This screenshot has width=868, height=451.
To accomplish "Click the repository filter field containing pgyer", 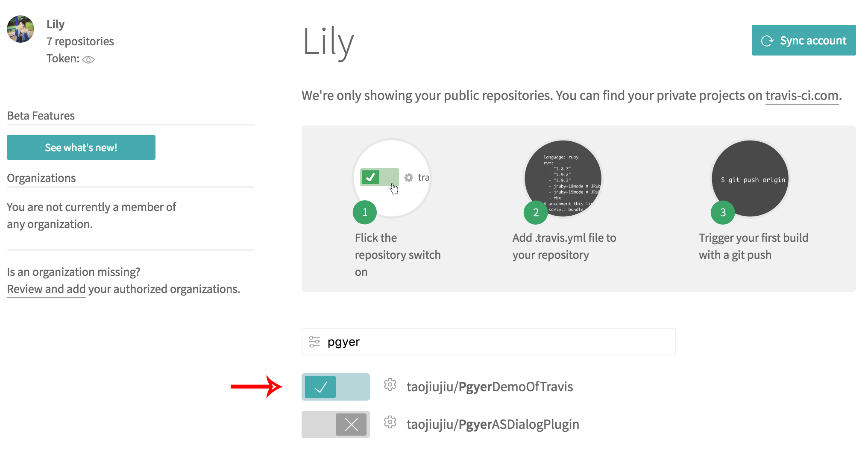I will click(x=496, y=342).
